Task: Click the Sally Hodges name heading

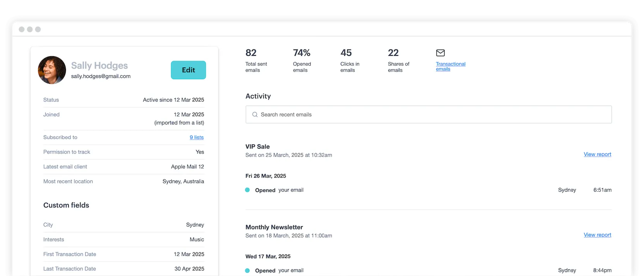Action: coord(100,66)
